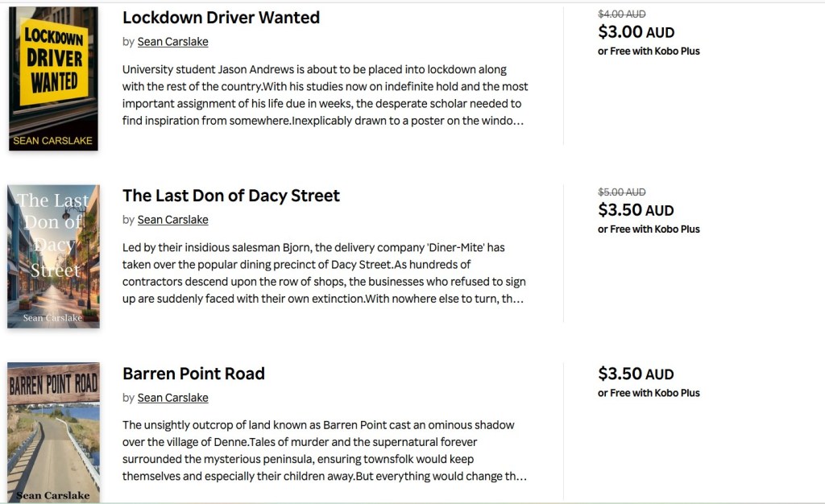Open 'Free with Kobo Plus' for The Last Don

point(649,229)
